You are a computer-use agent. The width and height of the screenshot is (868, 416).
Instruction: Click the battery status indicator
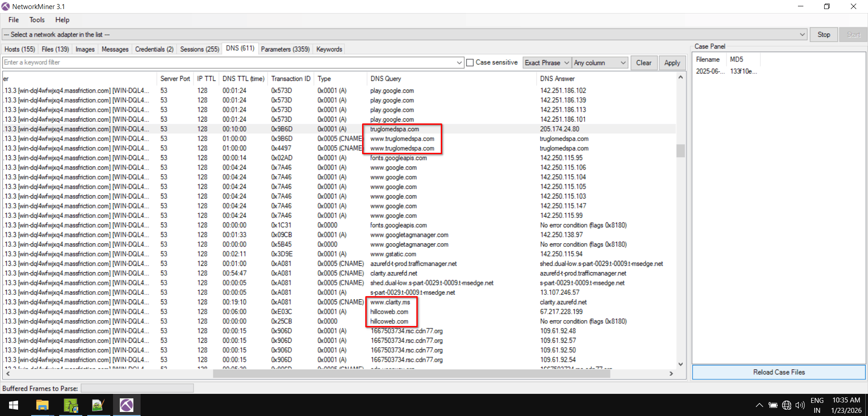773,405
